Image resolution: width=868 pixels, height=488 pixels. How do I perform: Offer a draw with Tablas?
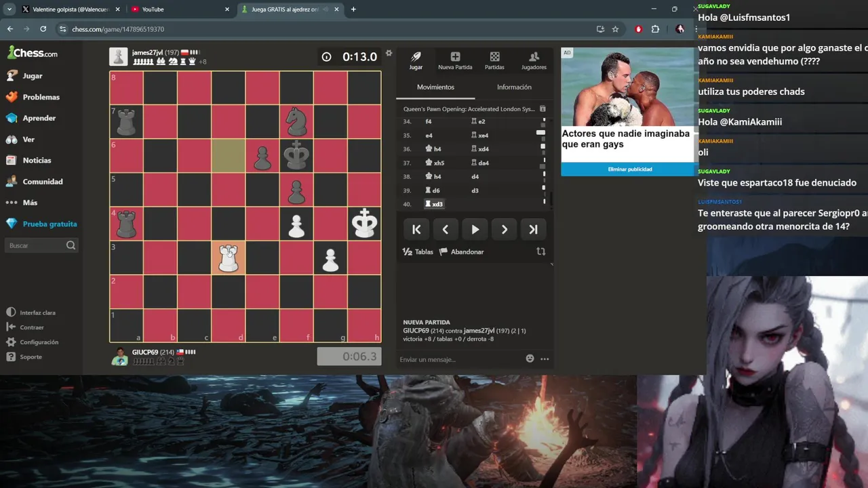point(418,251)
